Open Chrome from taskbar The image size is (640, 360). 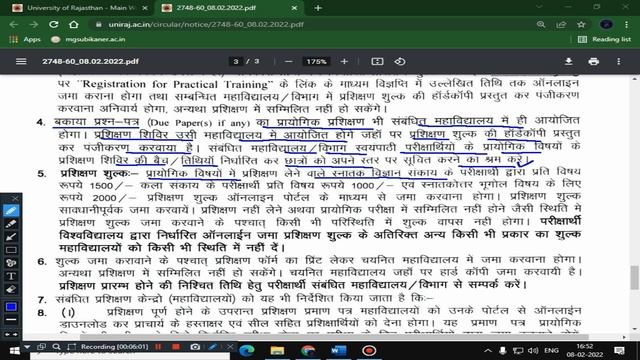pos(308,351)
